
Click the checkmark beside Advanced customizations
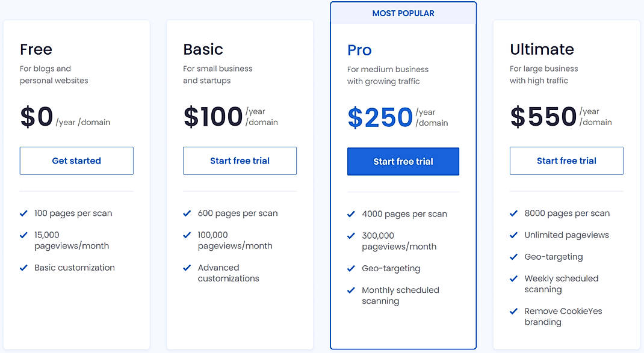pyautogui.click(x=187, y=268)
